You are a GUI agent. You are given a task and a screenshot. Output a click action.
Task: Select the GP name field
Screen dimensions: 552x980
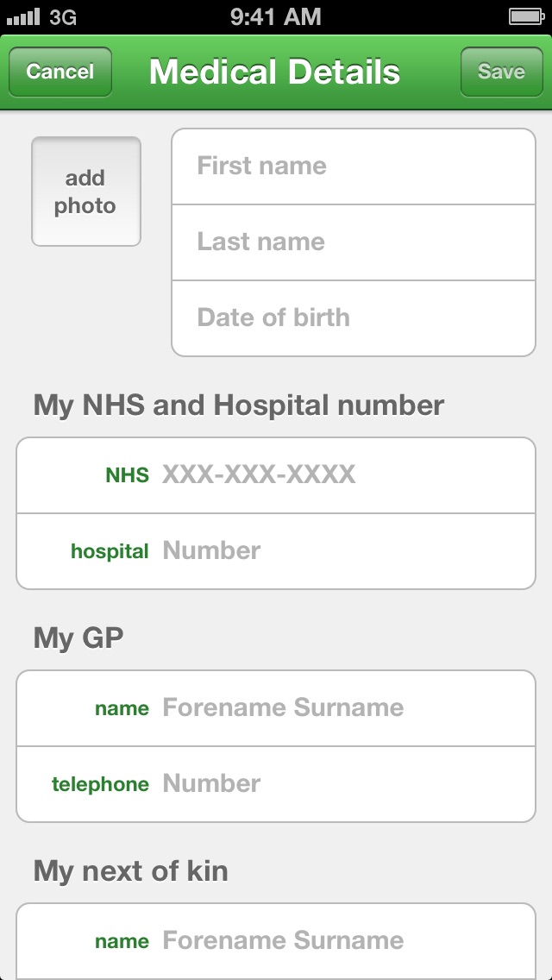click(345, 708)
